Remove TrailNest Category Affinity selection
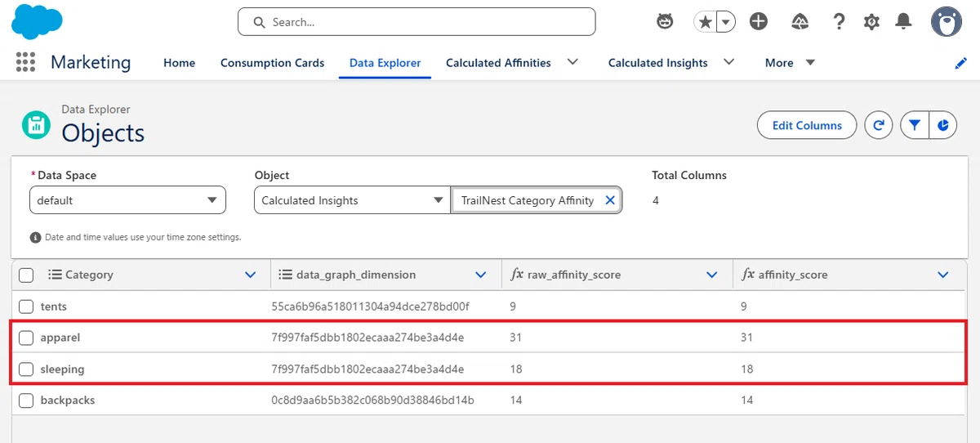The height and width of the screenshot is (443, 980). 609,200
